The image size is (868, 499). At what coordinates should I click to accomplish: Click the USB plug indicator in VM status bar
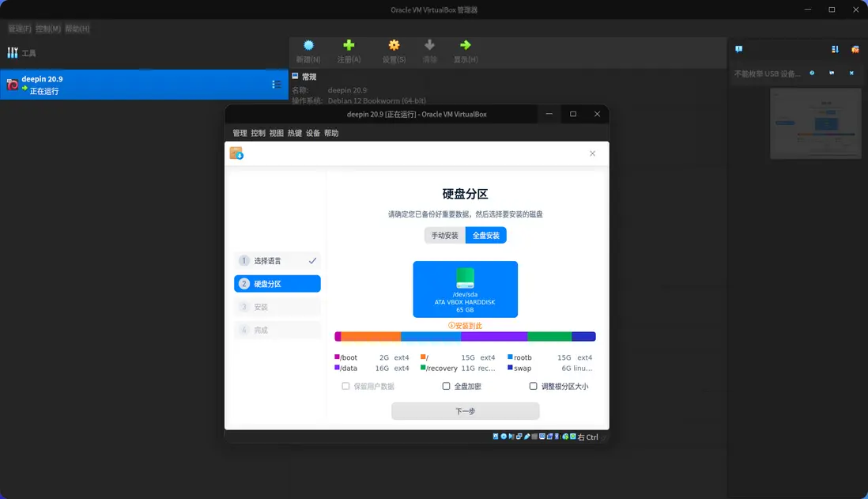[527, 437]
